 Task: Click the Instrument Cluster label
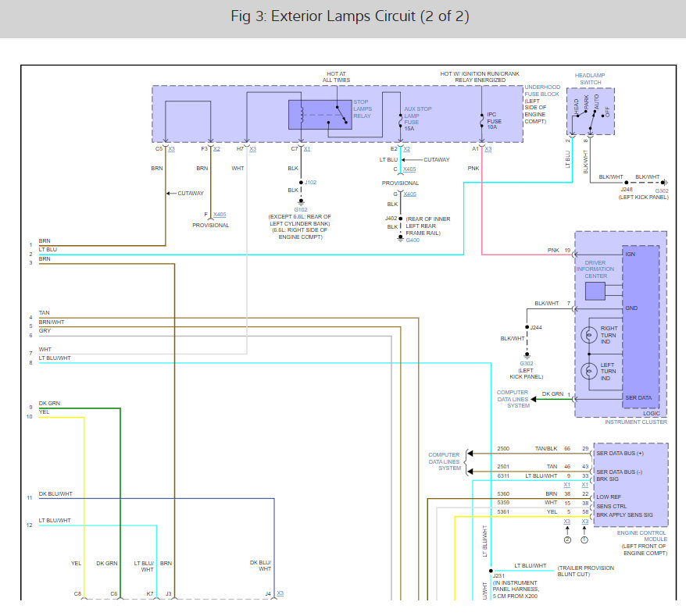(636, 422)
